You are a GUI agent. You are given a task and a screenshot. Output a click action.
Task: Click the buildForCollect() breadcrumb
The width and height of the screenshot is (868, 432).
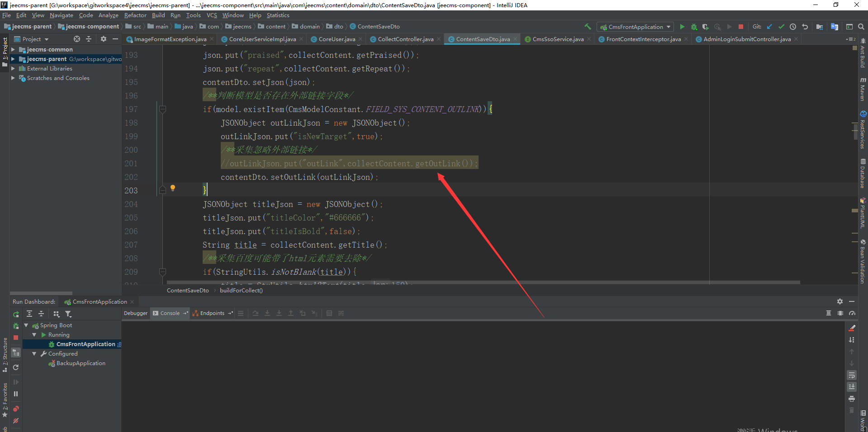pyautogui.click(x=241, y=291)
